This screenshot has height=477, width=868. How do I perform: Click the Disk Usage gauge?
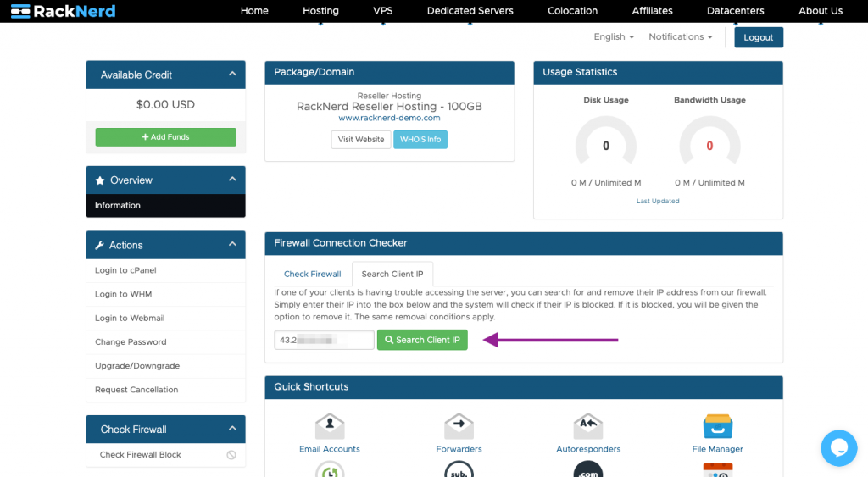[x=605, y=141]
